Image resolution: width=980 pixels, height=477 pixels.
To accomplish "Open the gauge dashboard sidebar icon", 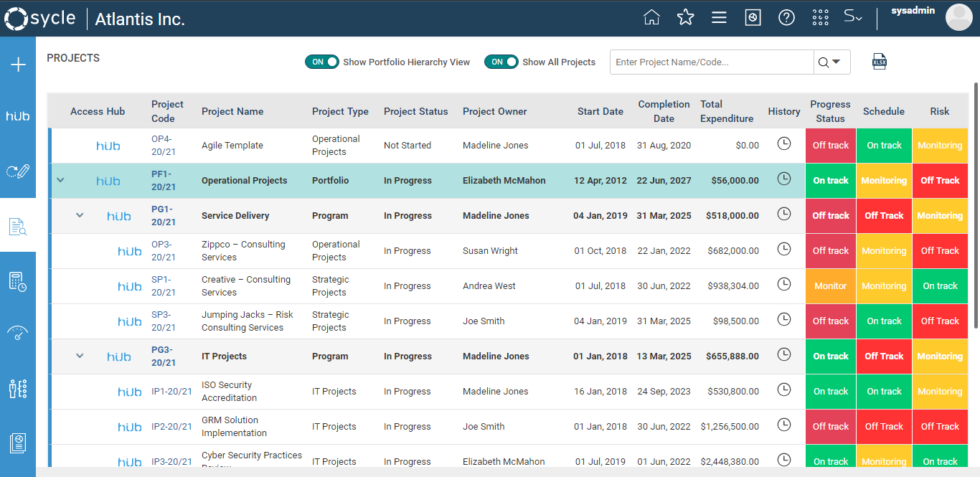I will click(x=18, y=334).
